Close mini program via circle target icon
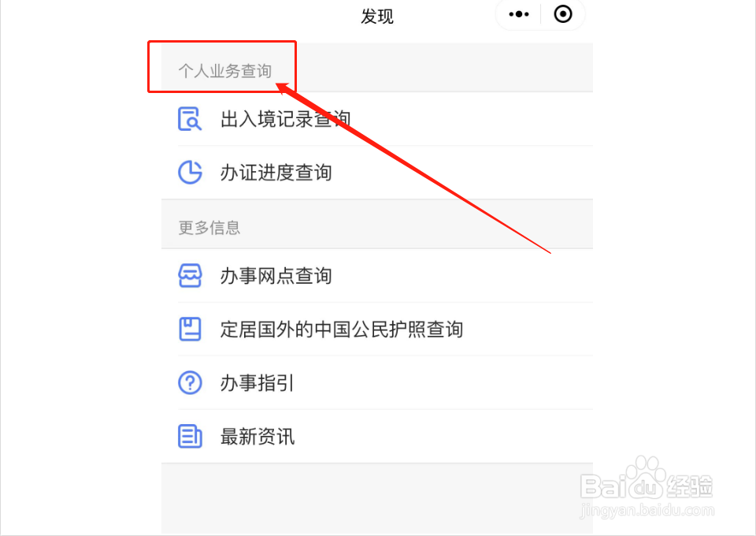The width and height of the screenshot is (756, 536). pyautogui.click(x=562, y=14)
